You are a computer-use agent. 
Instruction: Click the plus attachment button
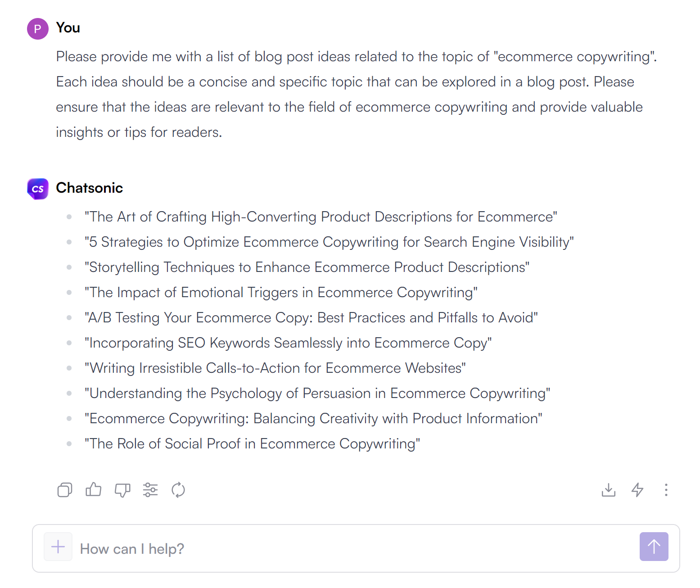click(58, 547)
